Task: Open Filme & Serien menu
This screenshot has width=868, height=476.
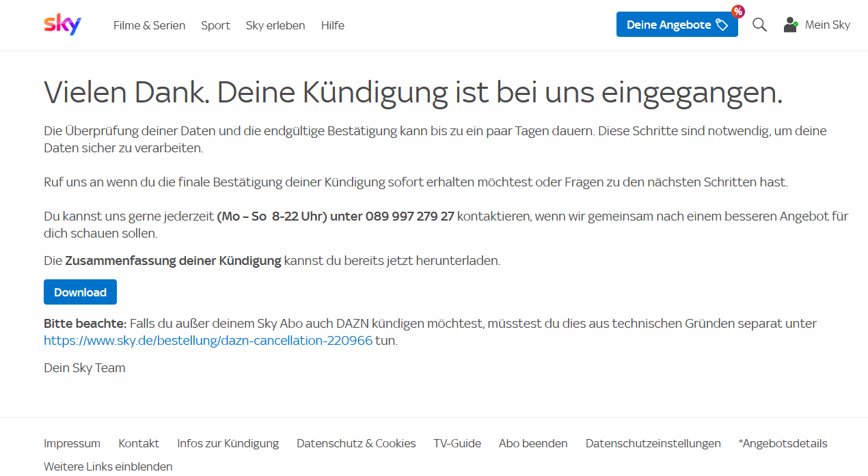Action: pyautogui.click(x=149, y=25)
